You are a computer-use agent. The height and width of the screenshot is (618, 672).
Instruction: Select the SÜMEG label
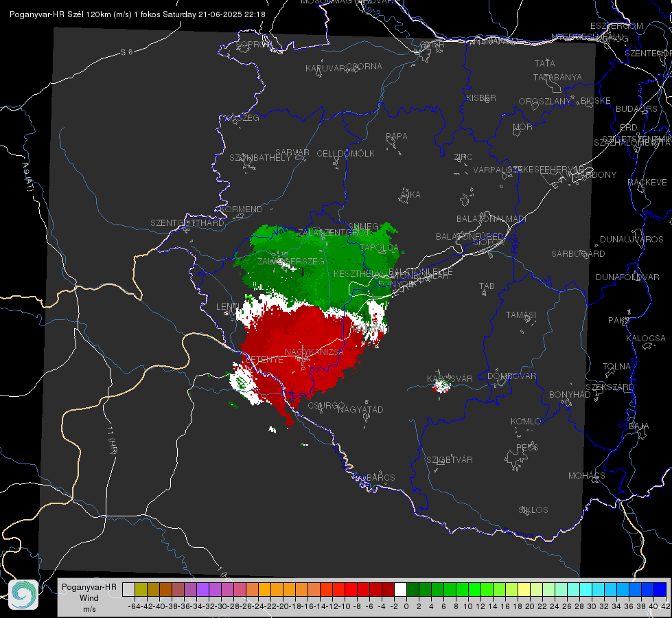coord(363,227)
